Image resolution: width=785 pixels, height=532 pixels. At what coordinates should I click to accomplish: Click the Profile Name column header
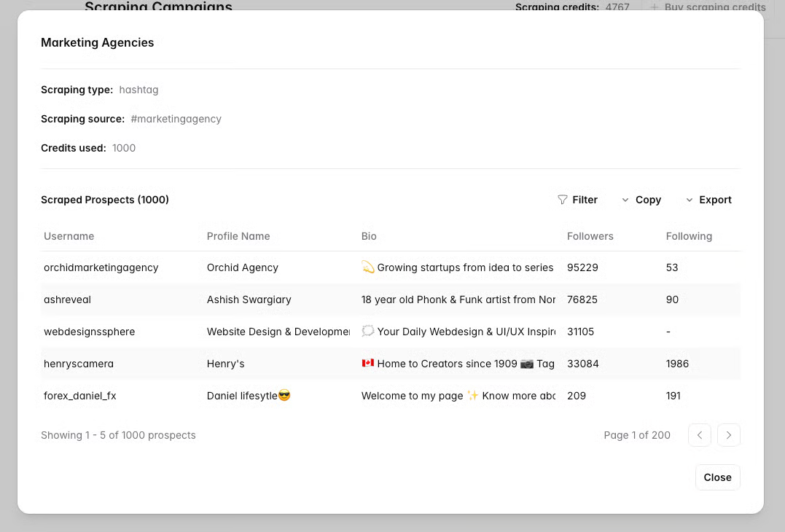click(238, 236)
